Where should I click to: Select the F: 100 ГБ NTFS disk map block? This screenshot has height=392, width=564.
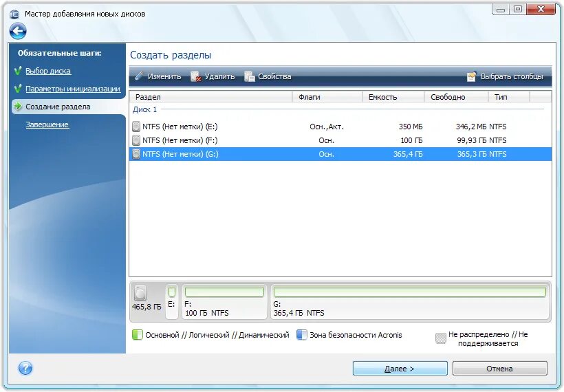pos(224,301)
